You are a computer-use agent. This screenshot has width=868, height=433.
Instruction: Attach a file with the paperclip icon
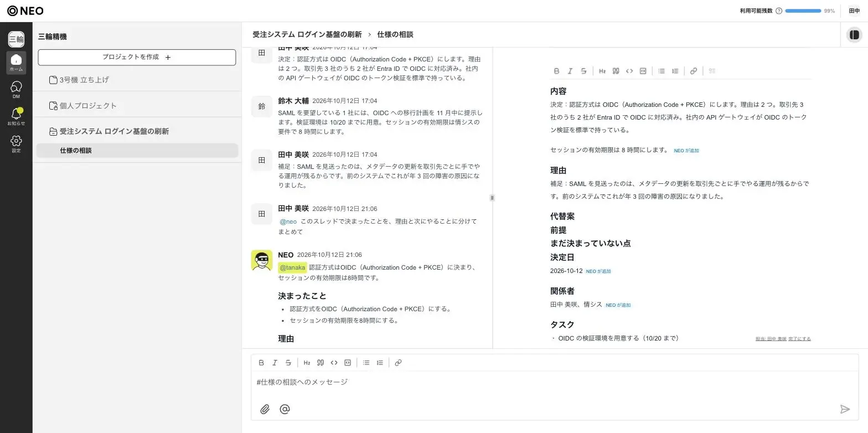coord(265,409)
